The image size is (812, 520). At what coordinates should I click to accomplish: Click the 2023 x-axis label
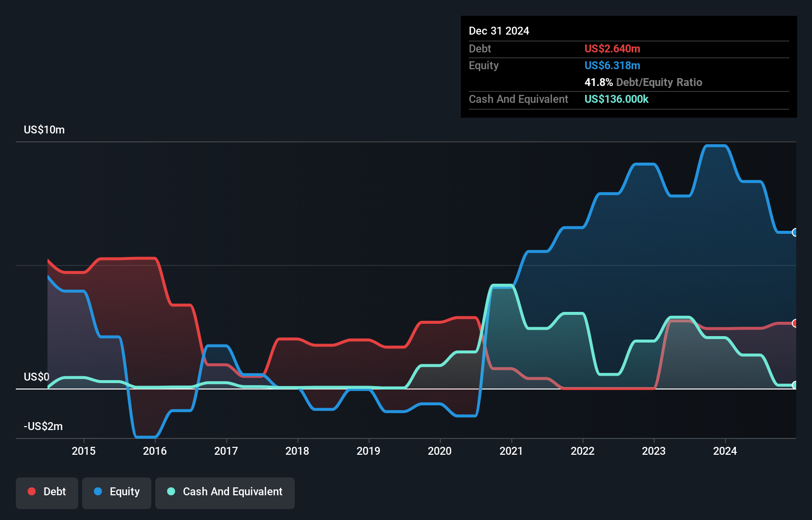click(654, 451)
